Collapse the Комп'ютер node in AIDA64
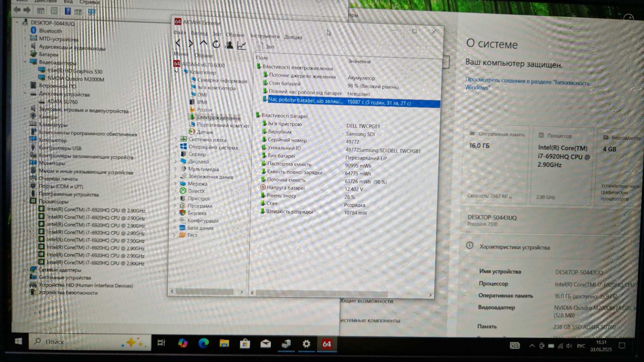644x362 pixels. [176, 72]
